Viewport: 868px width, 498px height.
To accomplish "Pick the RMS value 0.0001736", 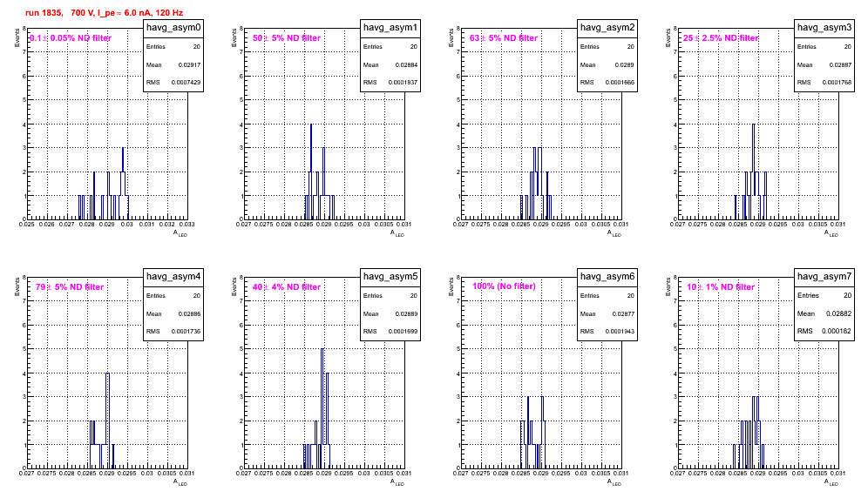I will [x=186, y=332].
